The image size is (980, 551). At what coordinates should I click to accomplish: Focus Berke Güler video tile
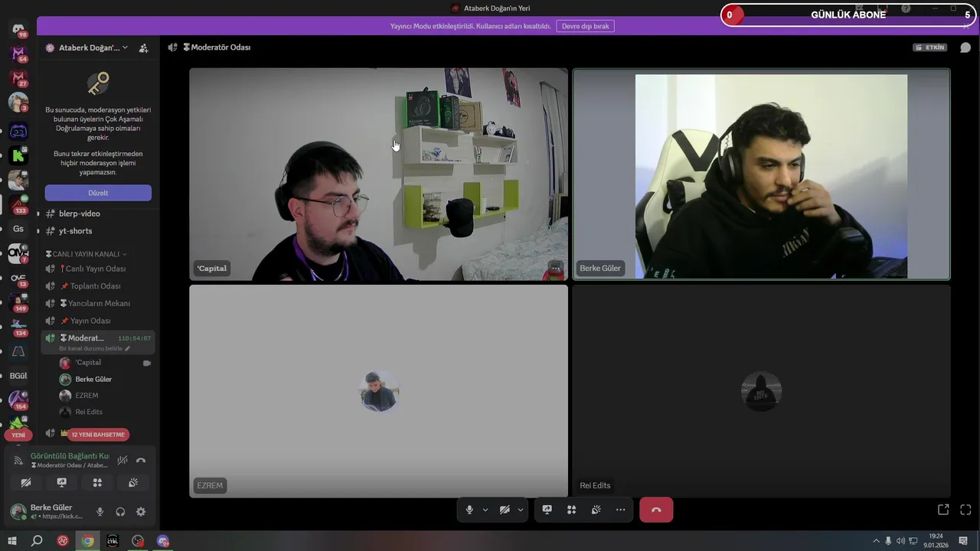[x=762, y=174]
